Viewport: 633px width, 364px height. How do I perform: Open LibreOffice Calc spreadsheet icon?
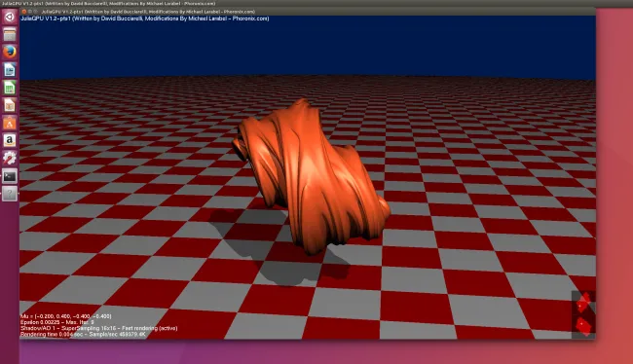coord(10,88)
